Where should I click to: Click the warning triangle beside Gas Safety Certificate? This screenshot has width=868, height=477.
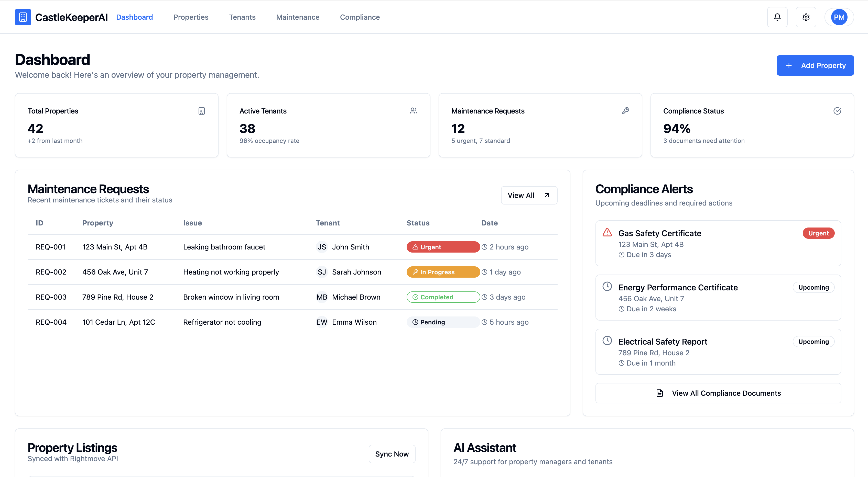pos(607,232)
